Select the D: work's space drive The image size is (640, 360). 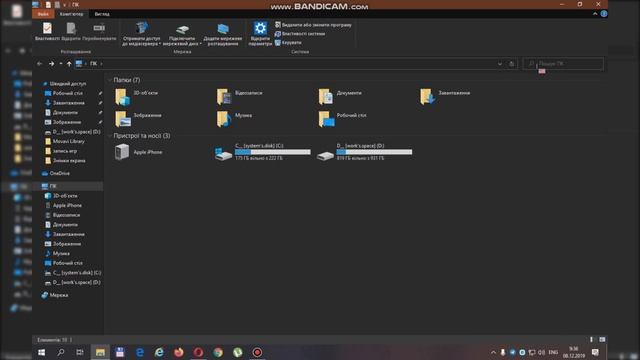click(365, 152)
